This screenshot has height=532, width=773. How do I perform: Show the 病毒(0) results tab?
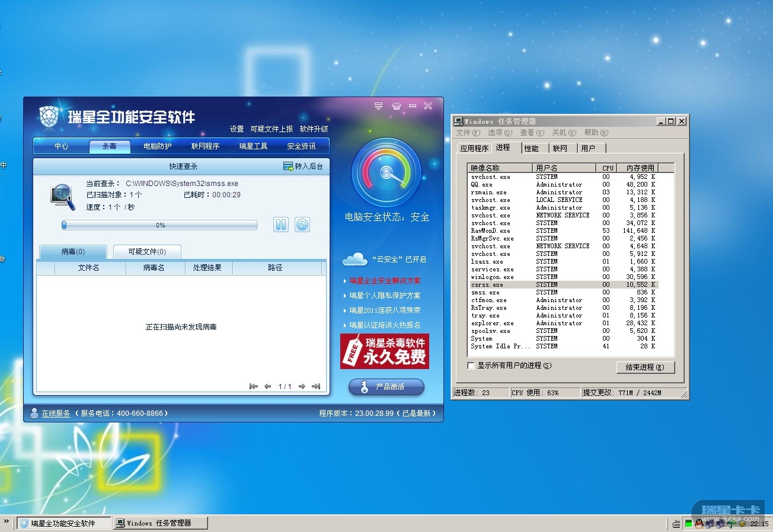click(x=73, y=252)
